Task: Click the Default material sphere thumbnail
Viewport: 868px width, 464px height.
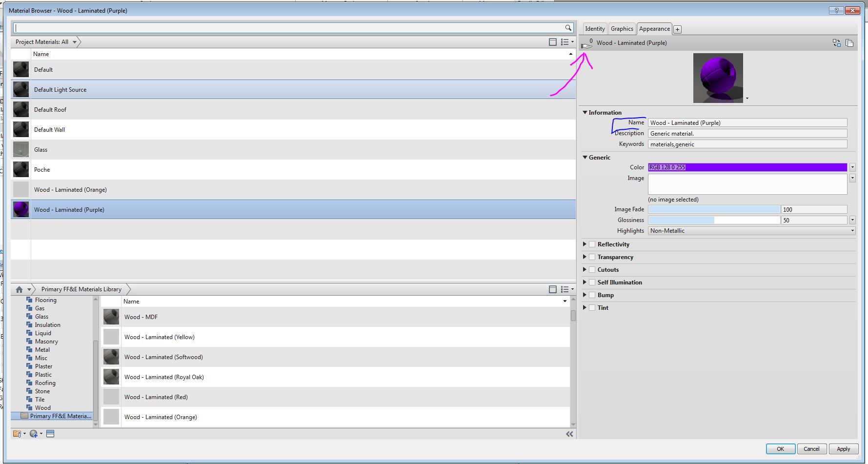Action: click(x=21, y=70)
